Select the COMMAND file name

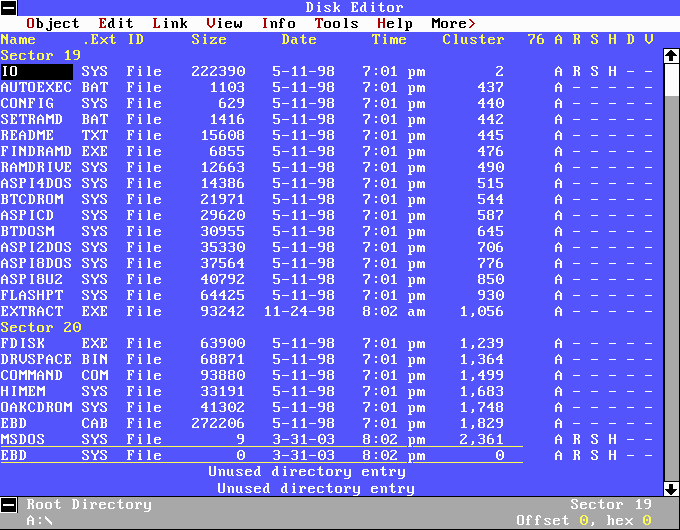click(32, 376)
